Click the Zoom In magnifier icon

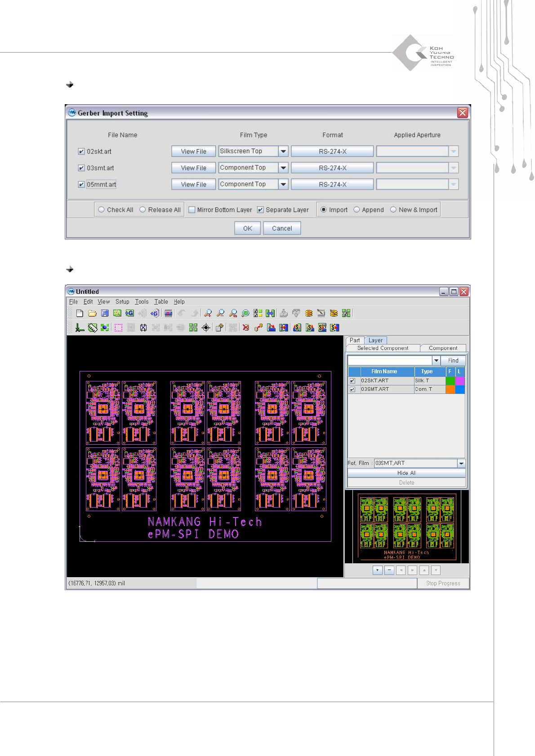coord(208,314)
